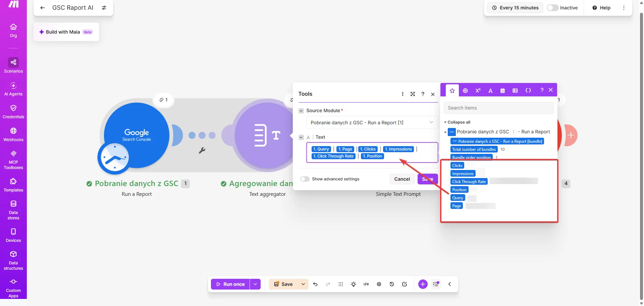Image resolution: width=644 pixels, height=306 pixels.
Task: Click the Every 15 minutes schedule button
Action: [x=515, y=8]
